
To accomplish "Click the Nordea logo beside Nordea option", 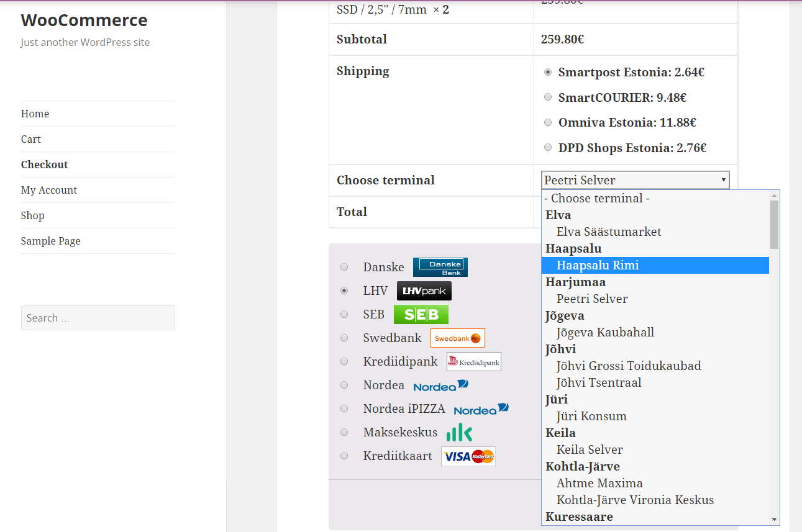I will (441, 385).
